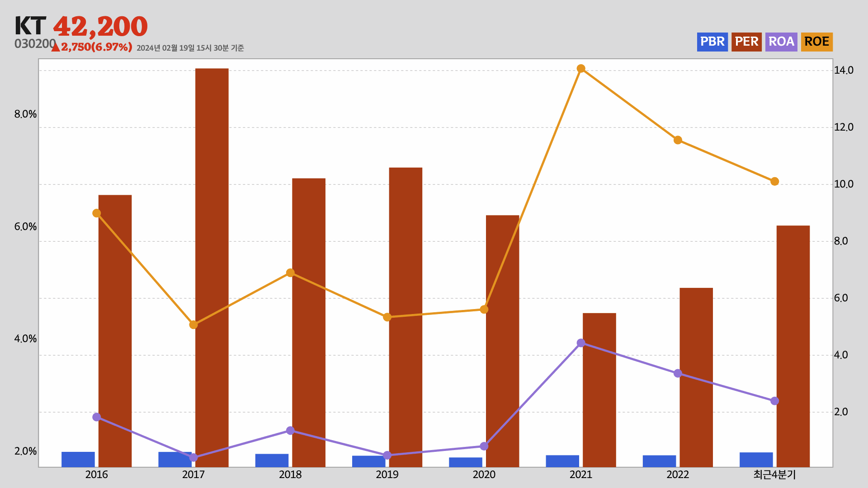Image resolution: width=868 pixels, height=488 pixels.
Task: Click the 8.0 right axis label
Action: point(841,241)
